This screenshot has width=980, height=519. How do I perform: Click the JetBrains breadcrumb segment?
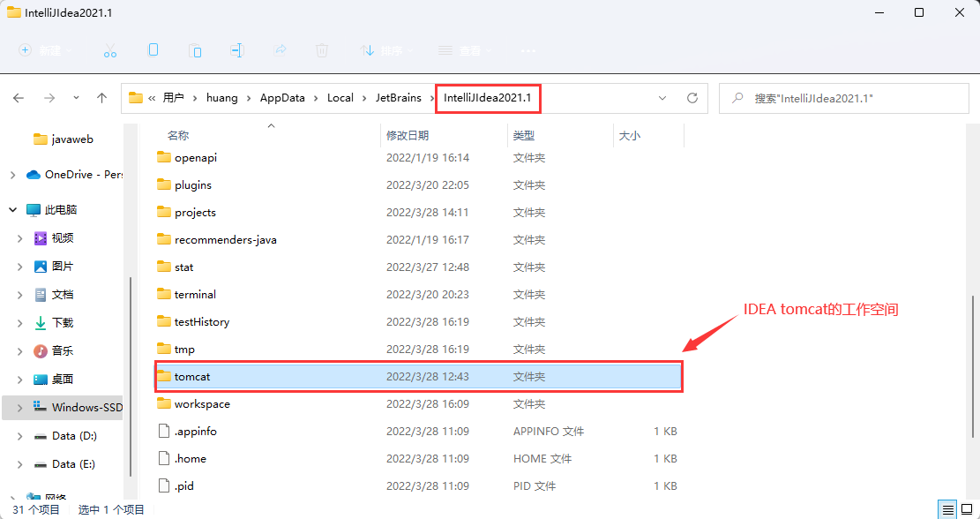tap(398, 98)
